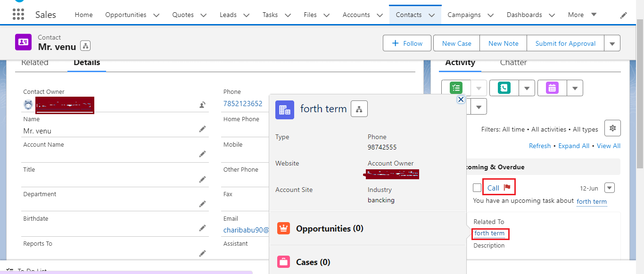
Task: View account hierarchy next to forth term
Action: pyautogui.click(x=359, y=108)
